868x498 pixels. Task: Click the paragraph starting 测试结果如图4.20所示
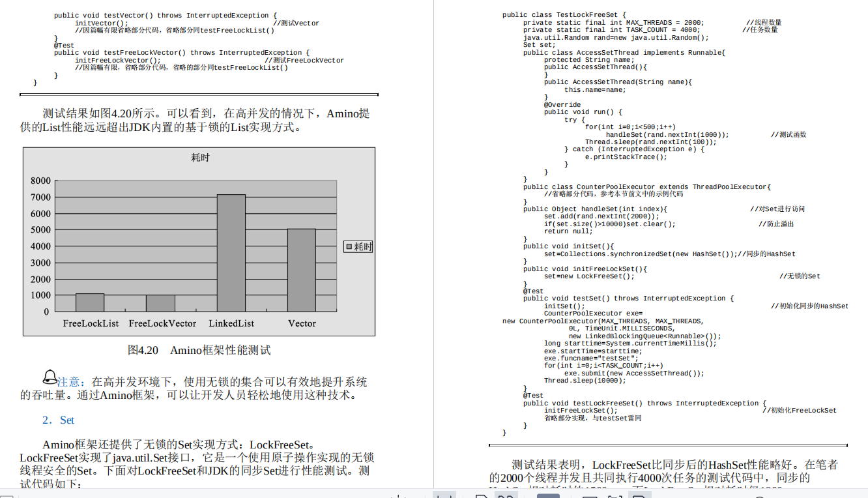[195, 121]
